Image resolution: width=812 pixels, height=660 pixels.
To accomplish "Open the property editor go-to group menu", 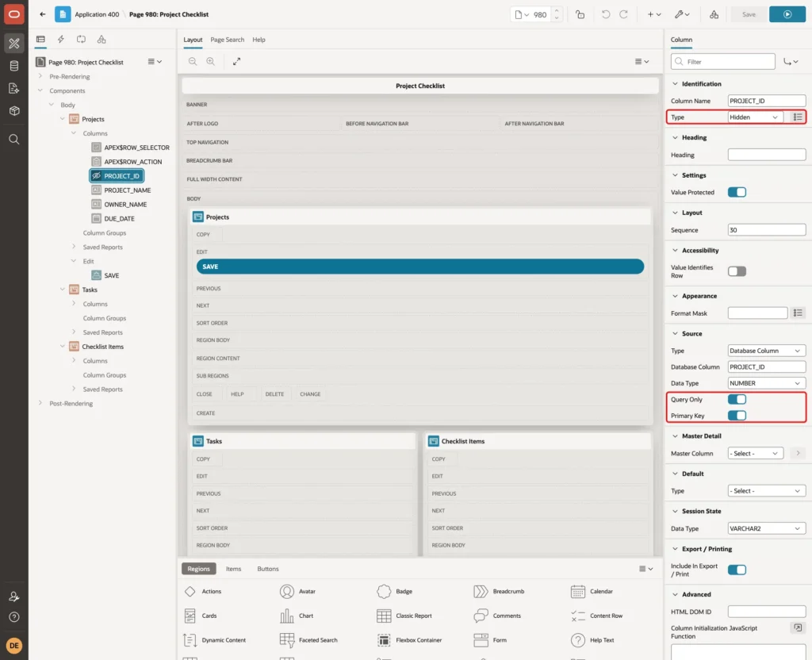I will pos(791,62).
